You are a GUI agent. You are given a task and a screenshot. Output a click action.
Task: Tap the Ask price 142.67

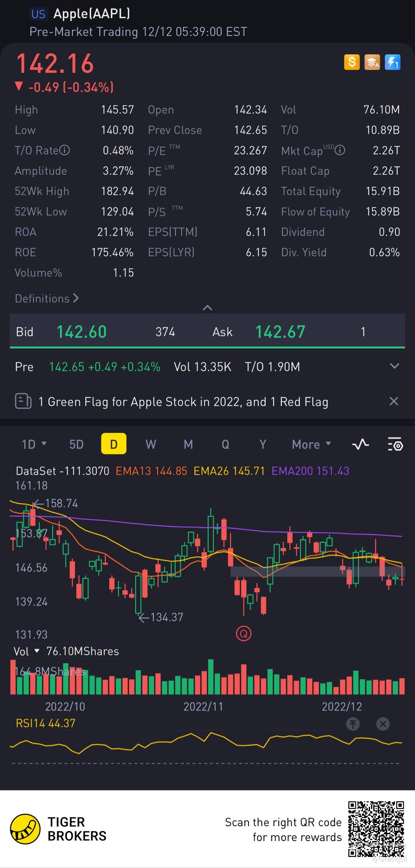[280, 332]
